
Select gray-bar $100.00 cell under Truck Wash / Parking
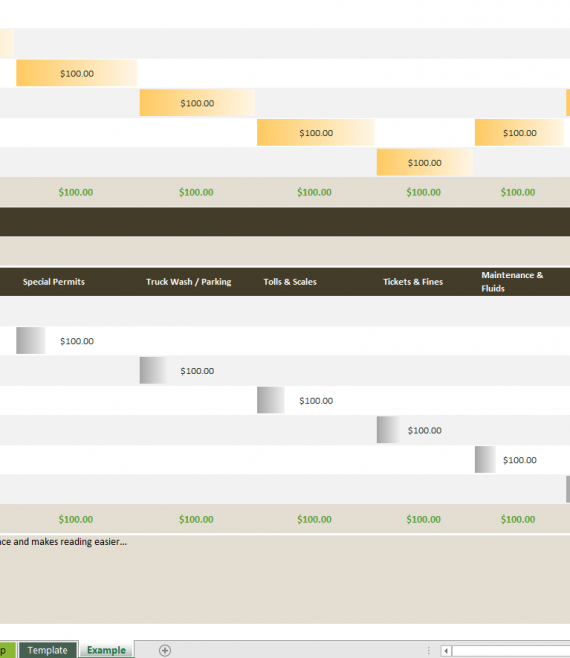pyautogui.click(x=197, y=371)
